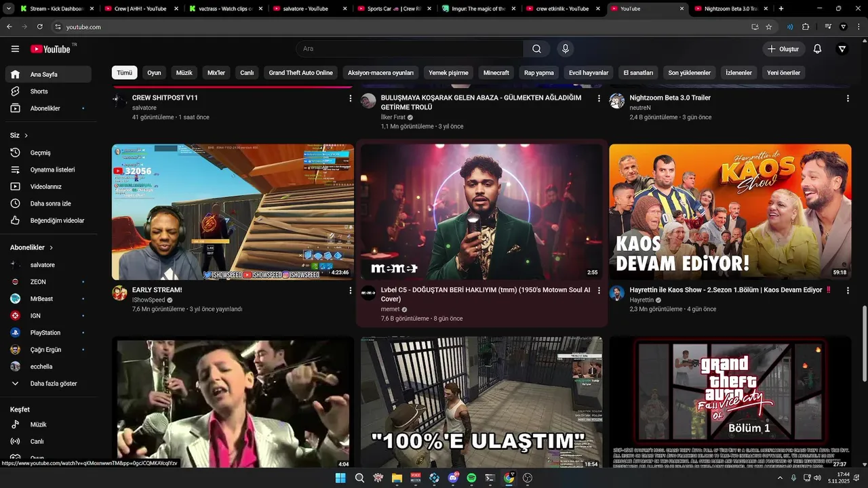Select the Grand Theft Auto Online chip
This screenshot has width=868, height=488.
pos(300,73)
